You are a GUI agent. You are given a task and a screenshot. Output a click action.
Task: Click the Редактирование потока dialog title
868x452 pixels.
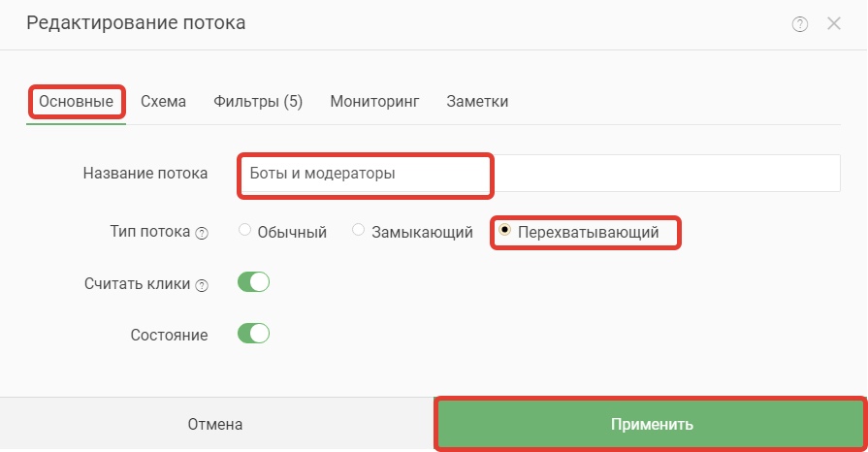tap(136, 23)
